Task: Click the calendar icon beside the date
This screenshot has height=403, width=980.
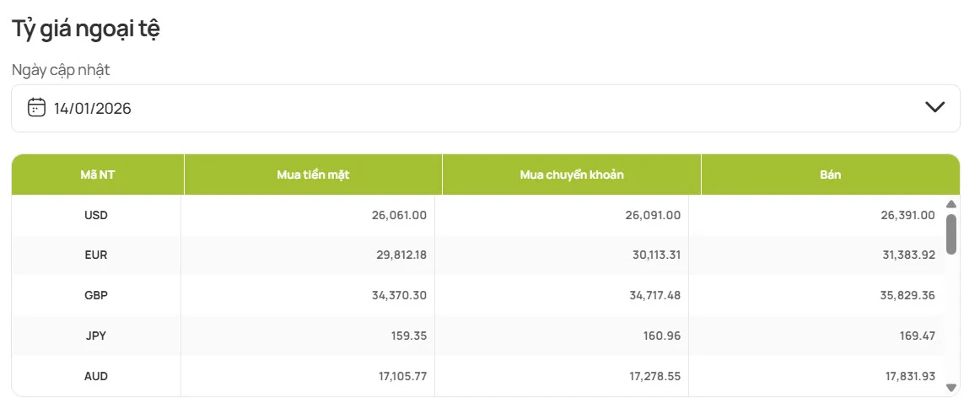Action: click(36, 107)
